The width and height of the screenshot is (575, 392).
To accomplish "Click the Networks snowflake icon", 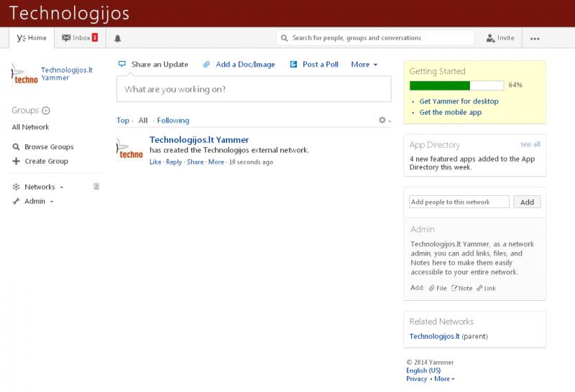I will click(x=16, y=187).
